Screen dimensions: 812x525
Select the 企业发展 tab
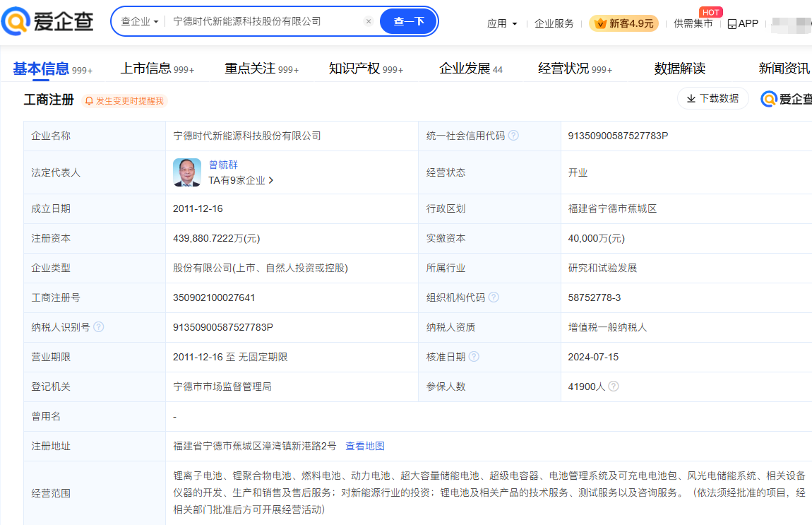tap(471, 69)
